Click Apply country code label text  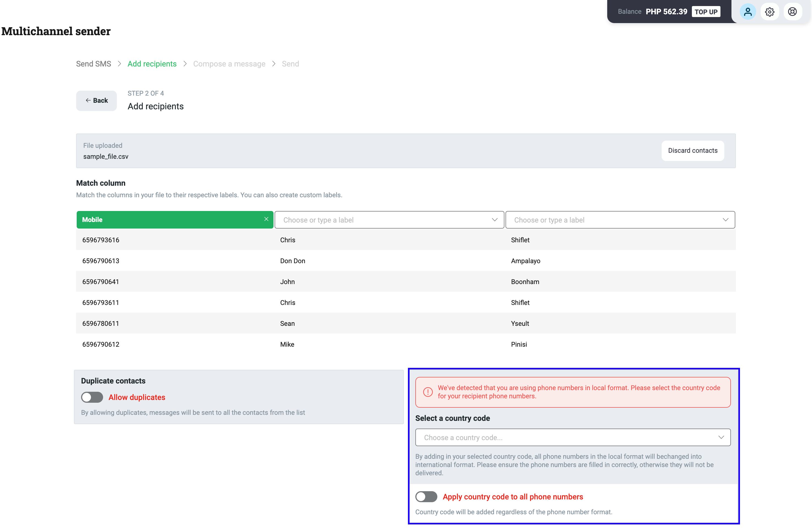(513, 497)
